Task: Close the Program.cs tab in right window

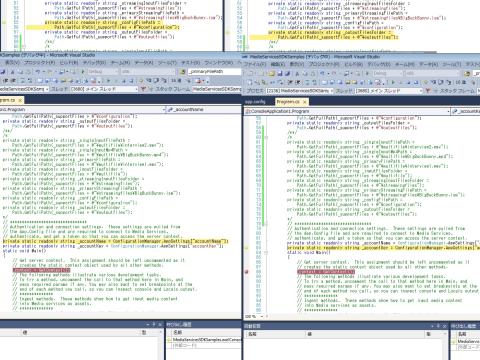Action: [x=304, y=102]
